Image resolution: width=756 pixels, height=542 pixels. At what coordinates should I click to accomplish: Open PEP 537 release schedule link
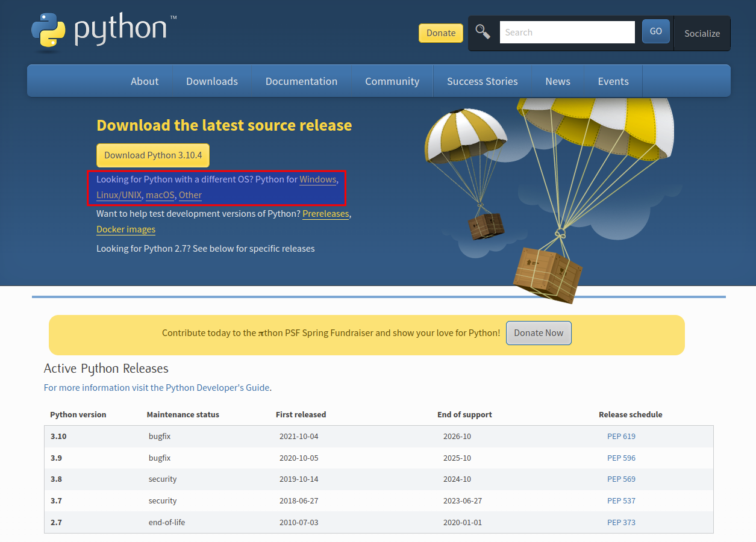coord(621,501)
